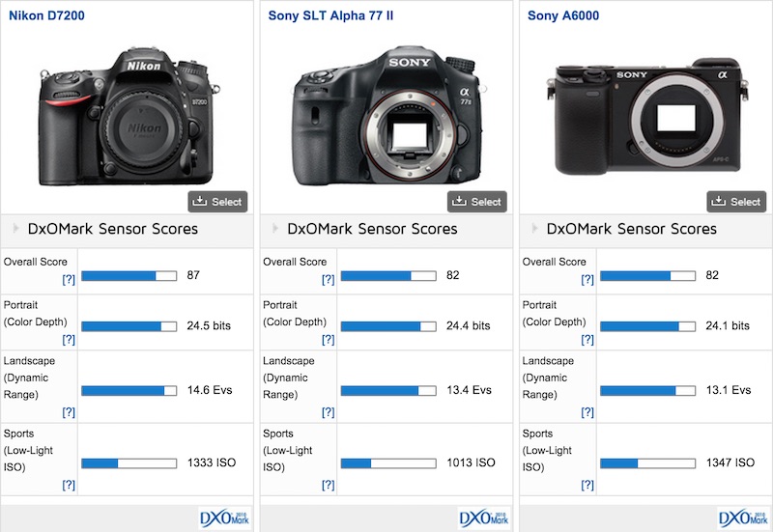The width and height of the screenshot is (773, 532).
Task: Open Landscape help [?] for Nikon D7200
Action: [69, 412]
